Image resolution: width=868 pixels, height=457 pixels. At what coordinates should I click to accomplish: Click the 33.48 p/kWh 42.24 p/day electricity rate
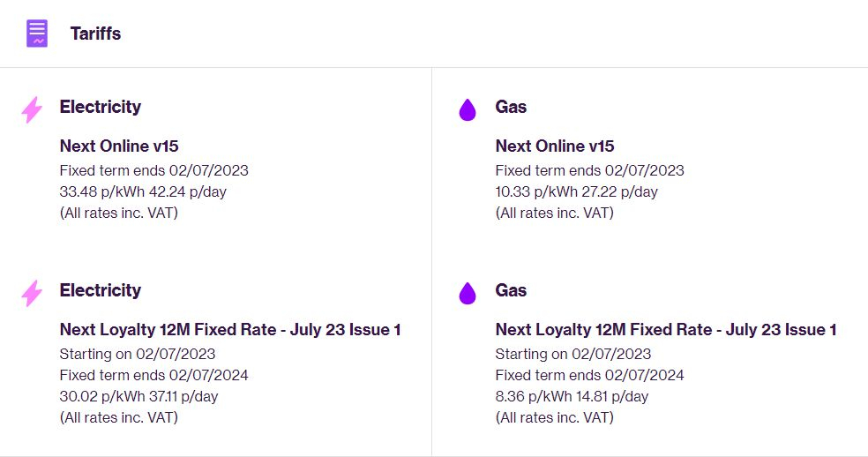click(138, 191)
